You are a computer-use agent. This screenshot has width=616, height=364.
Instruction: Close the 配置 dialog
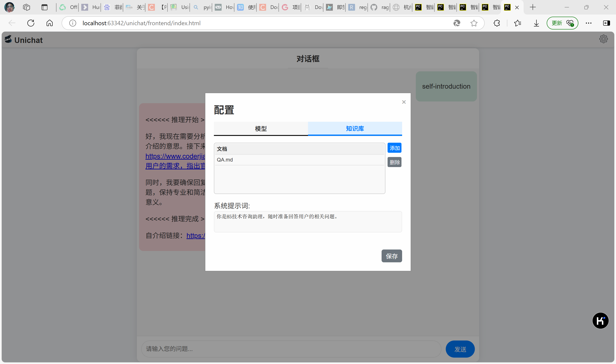[404, 102]
